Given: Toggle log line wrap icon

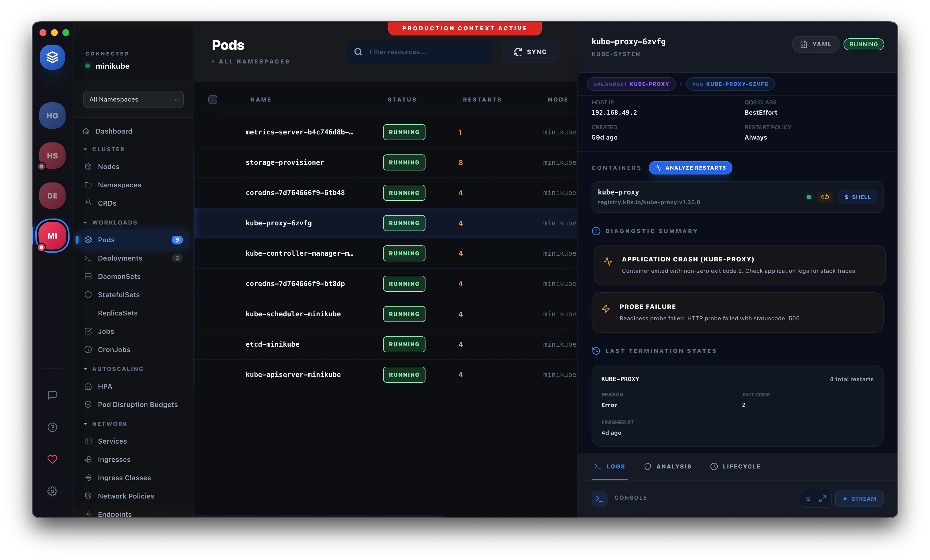Looking at the screenshot, I should pyautogui.click(x=808, y=499).
